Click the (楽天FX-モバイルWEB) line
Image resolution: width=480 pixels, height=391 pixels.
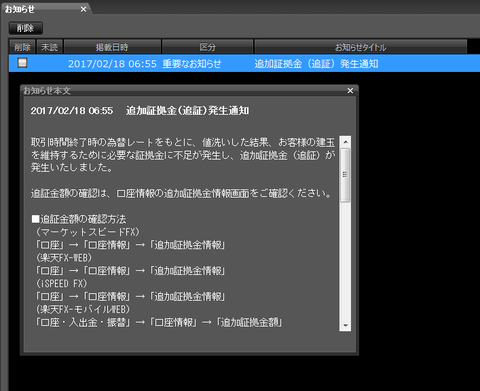pos(83,309)
